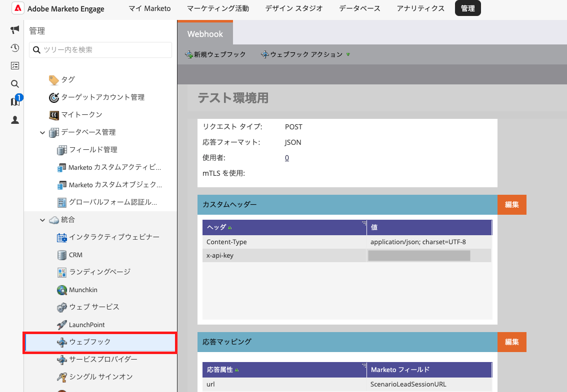Click 編集 button for カスタムヘッダー
The width and height of the screenshot is (567, 392).
(511, 205)
